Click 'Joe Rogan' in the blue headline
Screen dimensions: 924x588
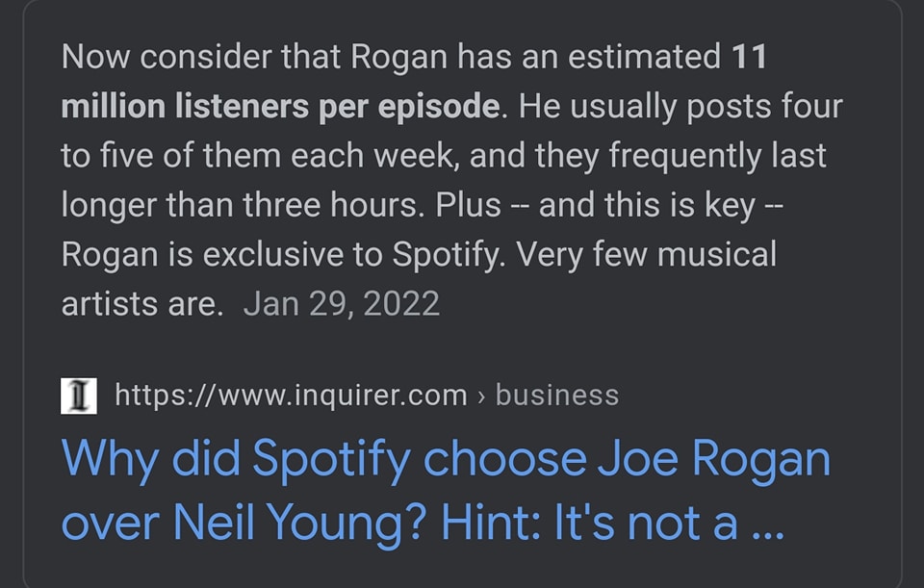[713, 458]
